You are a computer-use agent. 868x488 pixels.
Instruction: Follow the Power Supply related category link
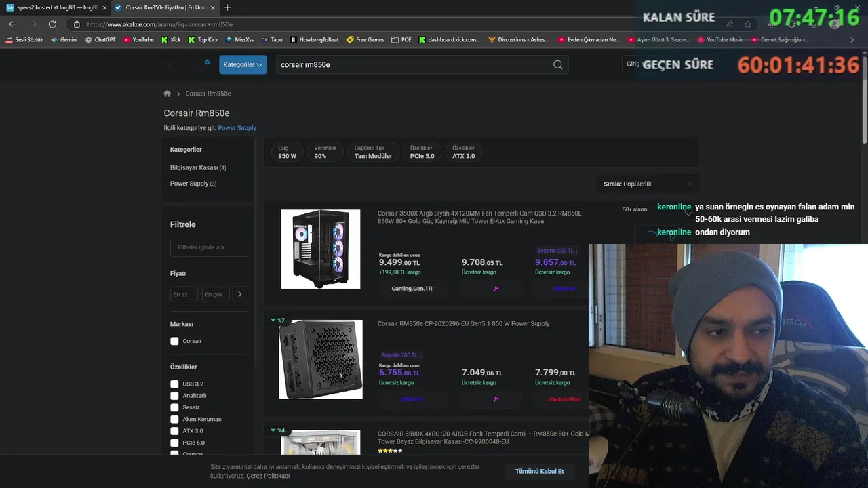(237, 127)
